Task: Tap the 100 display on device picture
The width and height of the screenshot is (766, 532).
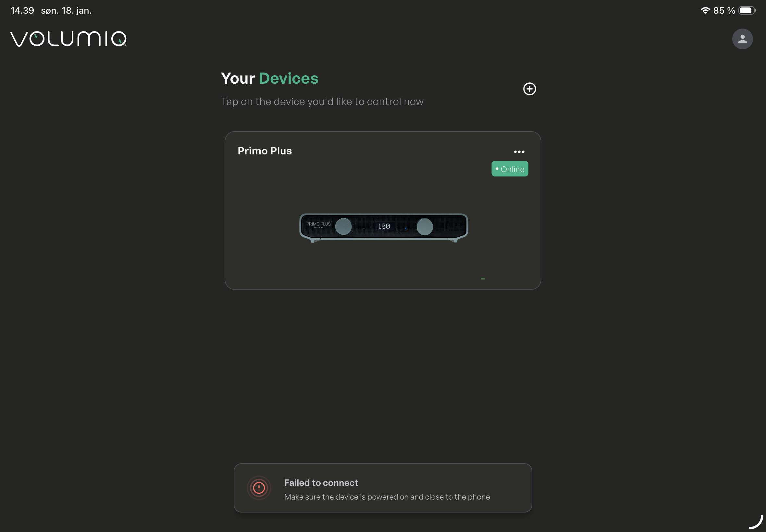Action: pyautogui.click(x=384, y=226)
